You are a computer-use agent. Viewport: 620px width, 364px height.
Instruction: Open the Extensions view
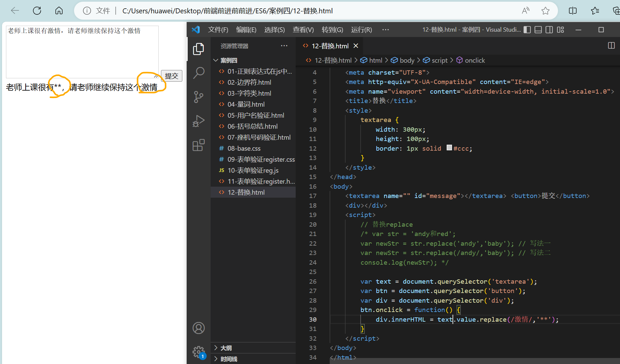pyautogui.click(x=198, y=145)
